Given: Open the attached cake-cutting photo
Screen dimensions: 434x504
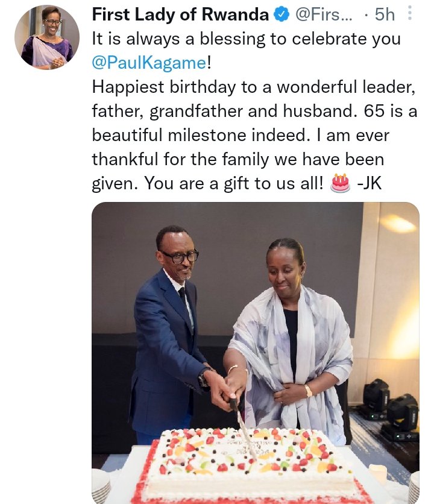Looking at the screenshot, I should pos(255,353).
